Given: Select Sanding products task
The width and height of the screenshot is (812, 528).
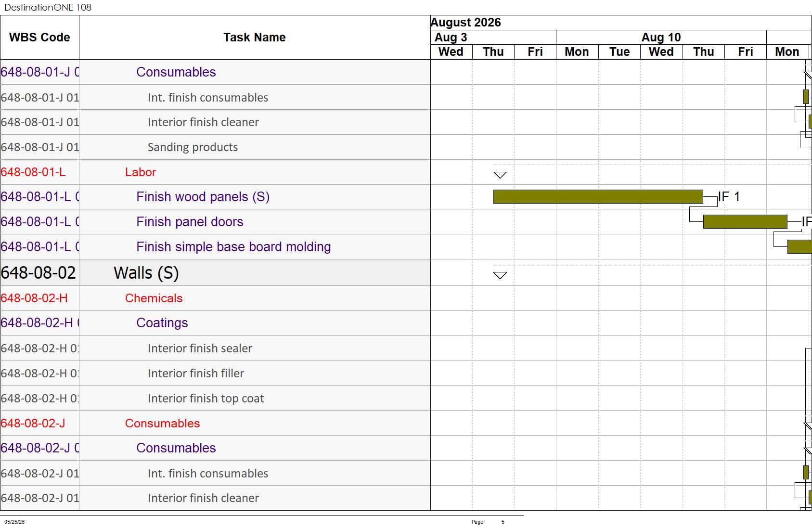Looking at the screenshot, I should click(x=193, y=147).
